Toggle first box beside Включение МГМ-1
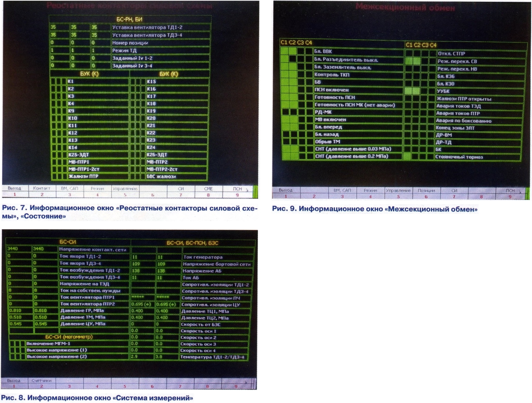The width and height of the screenshot is (532, 403). (13, 344)
